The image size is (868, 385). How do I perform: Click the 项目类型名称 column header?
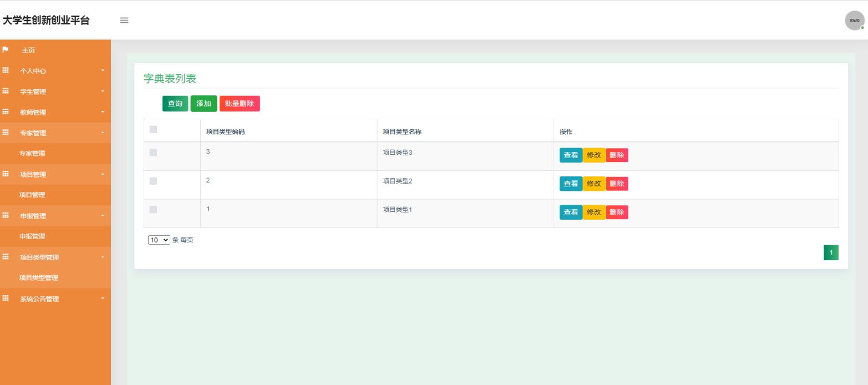click(x=403, y=131)
